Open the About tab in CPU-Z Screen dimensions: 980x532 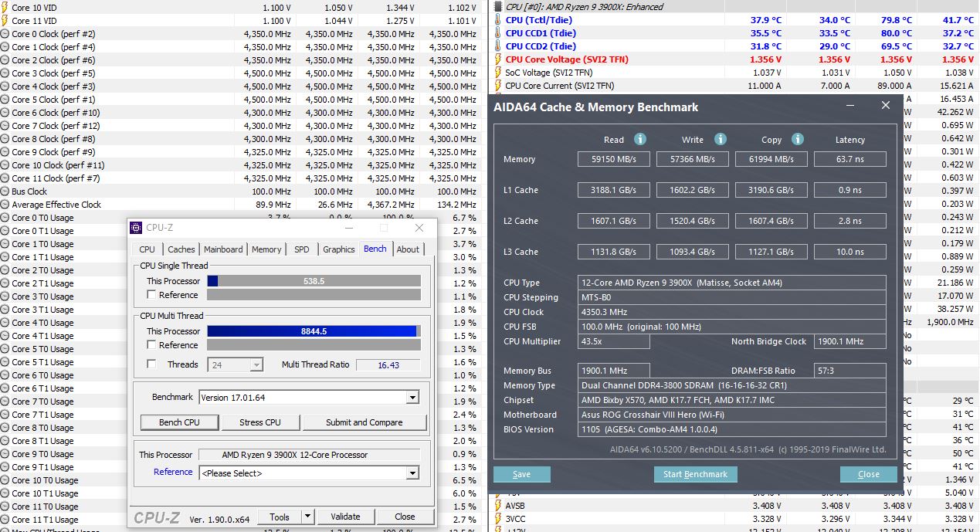(408, 249)
